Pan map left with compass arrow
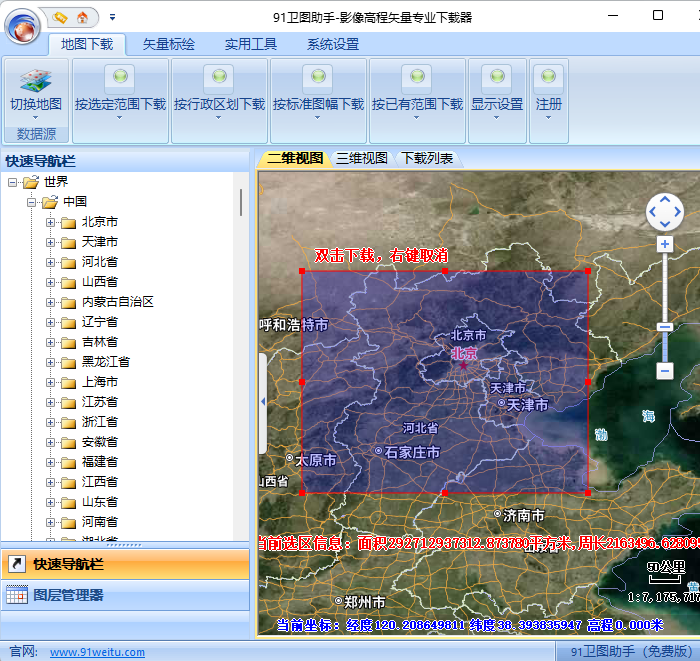 point(652,212)
